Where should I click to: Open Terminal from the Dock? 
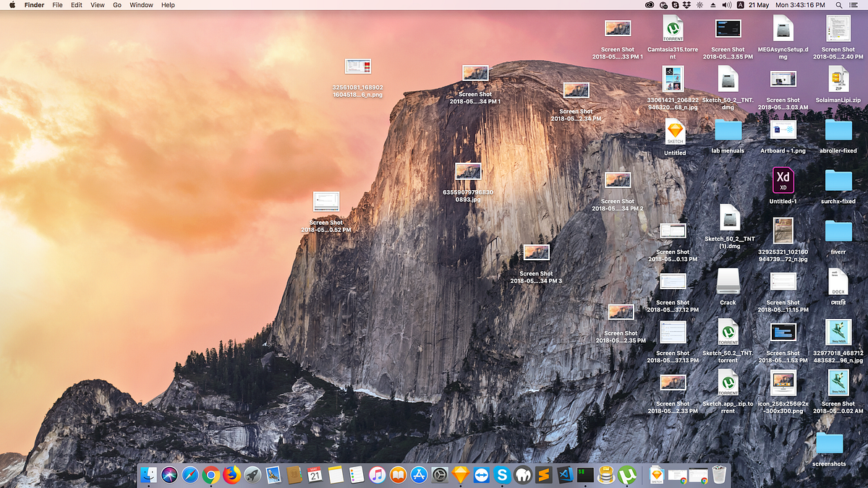click(586, 475)
